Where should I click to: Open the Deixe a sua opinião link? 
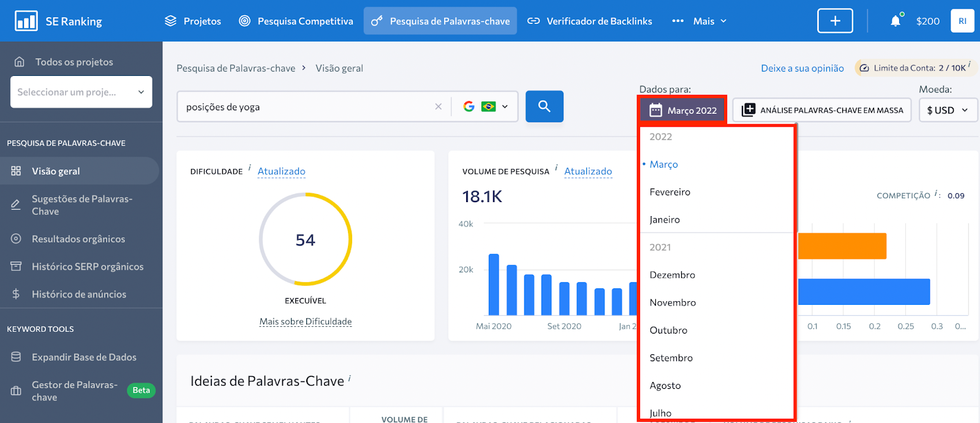click(x=802, y=69)
